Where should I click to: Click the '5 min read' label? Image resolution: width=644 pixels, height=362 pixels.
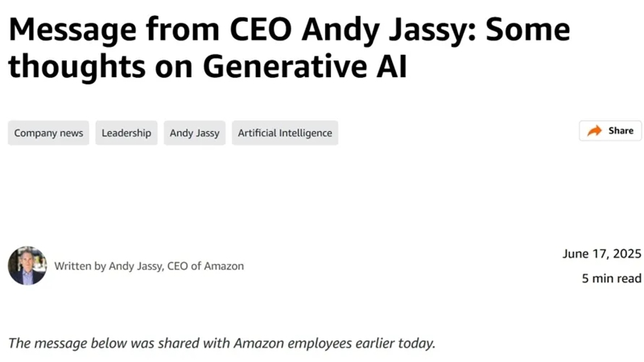point(612,278)
